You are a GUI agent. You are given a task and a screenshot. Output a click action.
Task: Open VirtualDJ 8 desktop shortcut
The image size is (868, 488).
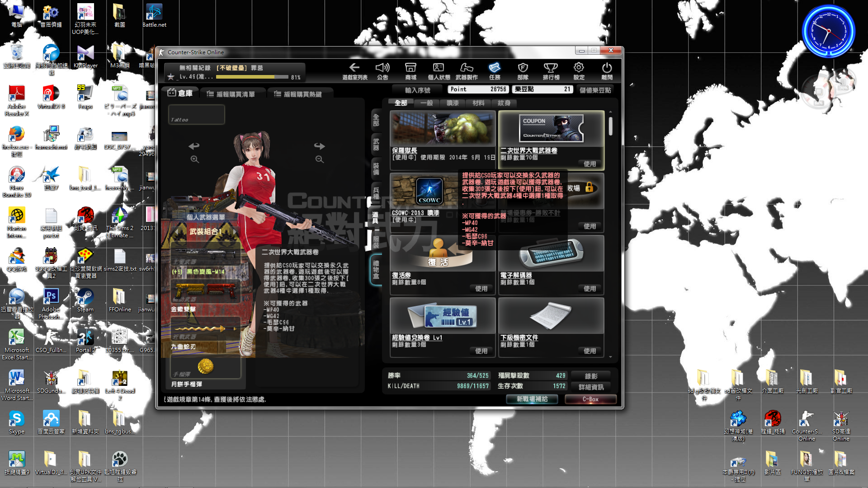(51, 97)
